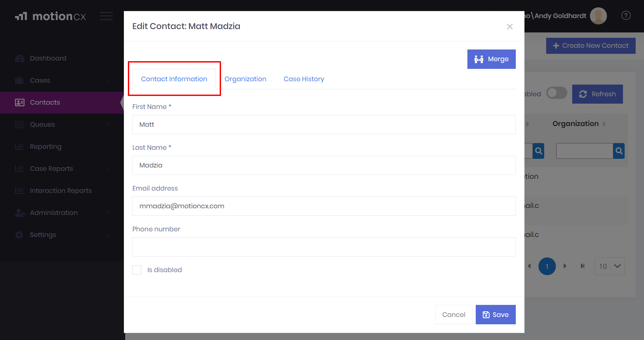This screenshot has width=644, height=340.
Task: Open Interaction Reports from the sidebar
Action: (60, 191)
